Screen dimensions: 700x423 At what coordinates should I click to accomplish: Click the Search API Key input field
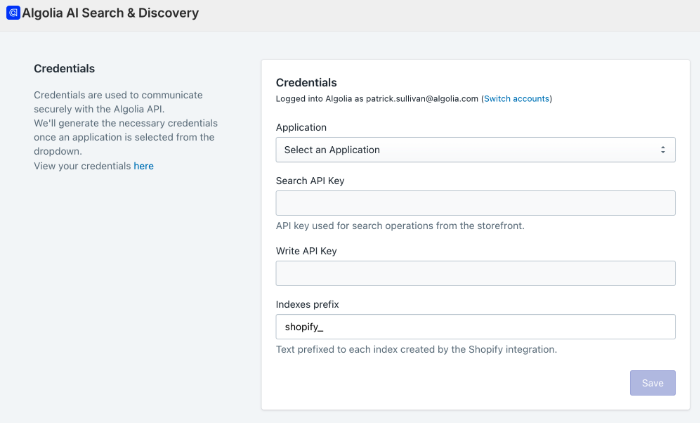(x=475, y=203)
